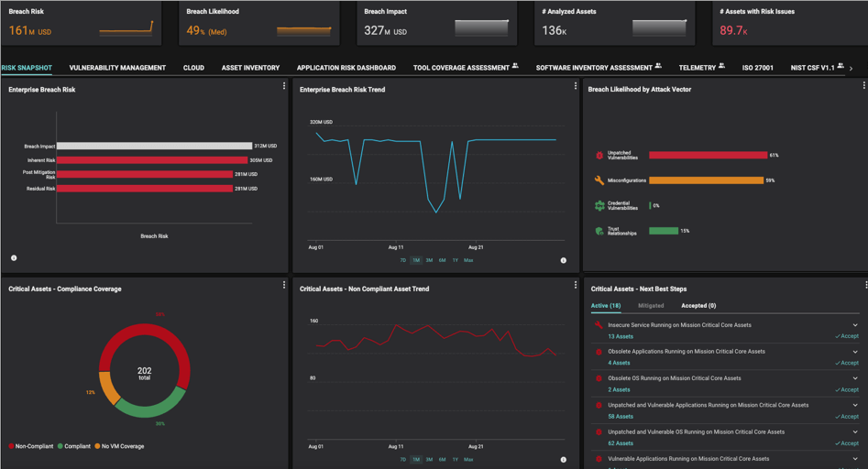Viewport: 868px width, 469px height.
Task: Click info icon in Non Compliant Asset Trend panel
Action: click(563, 460)
